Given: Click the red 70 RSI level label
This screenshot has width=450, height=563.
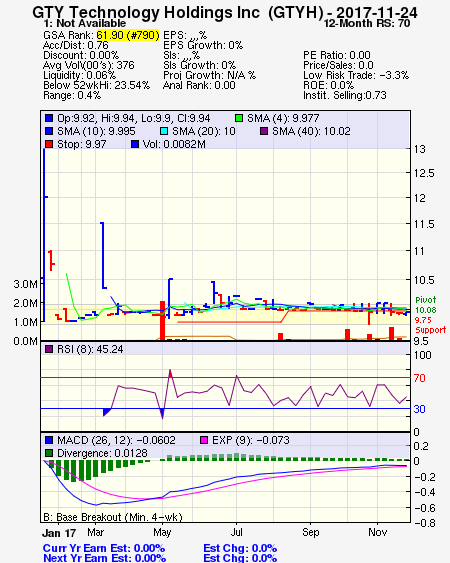Looking at the screenshot, I should 419,378.
